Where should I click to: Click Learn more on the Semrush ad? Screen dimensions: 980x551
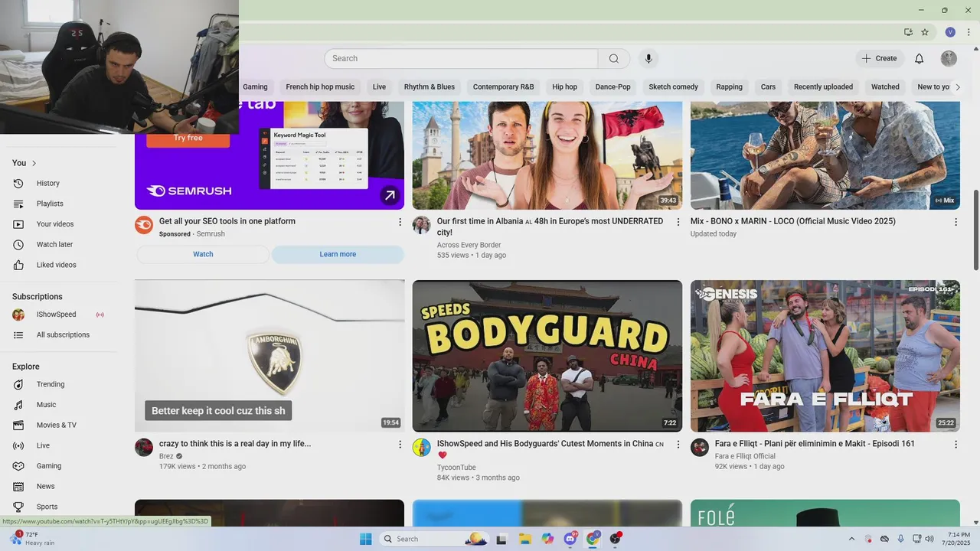[x=338, y=254]
